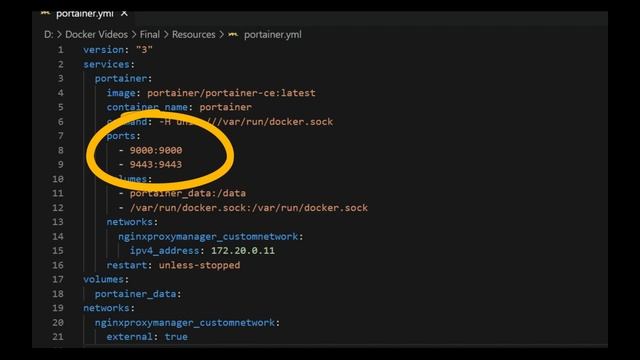Click the top-level 'volumes:' key on line 17
The width and height of the screenshot is (640, 360).
[106, 280]
